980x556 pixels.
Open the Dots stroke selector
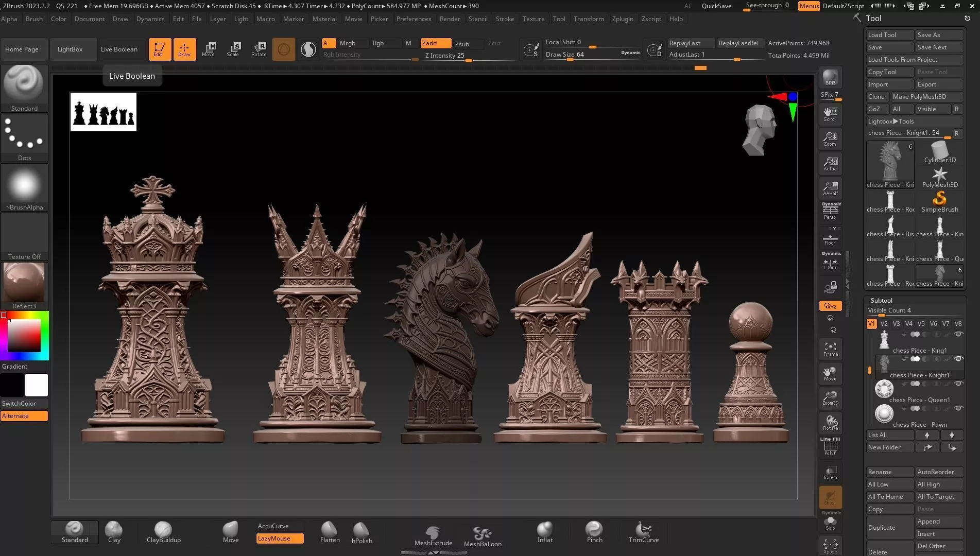tap(24, 138)
